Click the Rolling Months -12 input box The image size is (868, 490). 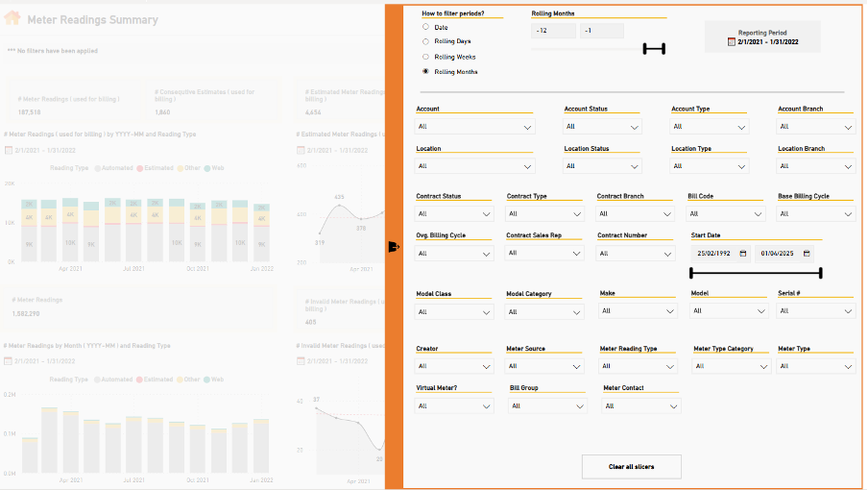point(554,31)
